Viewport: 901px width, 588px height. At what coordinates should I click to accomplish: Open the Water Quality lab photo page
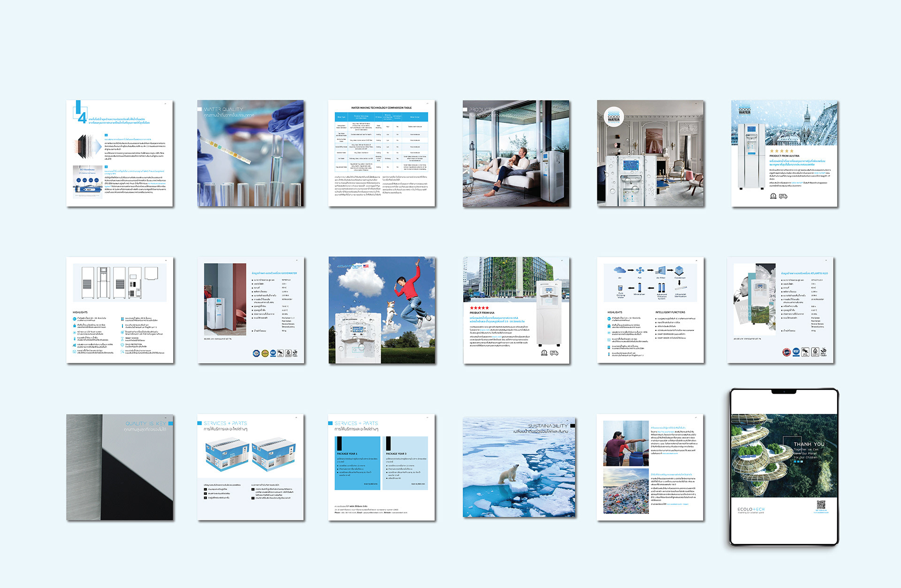point(251,153)
